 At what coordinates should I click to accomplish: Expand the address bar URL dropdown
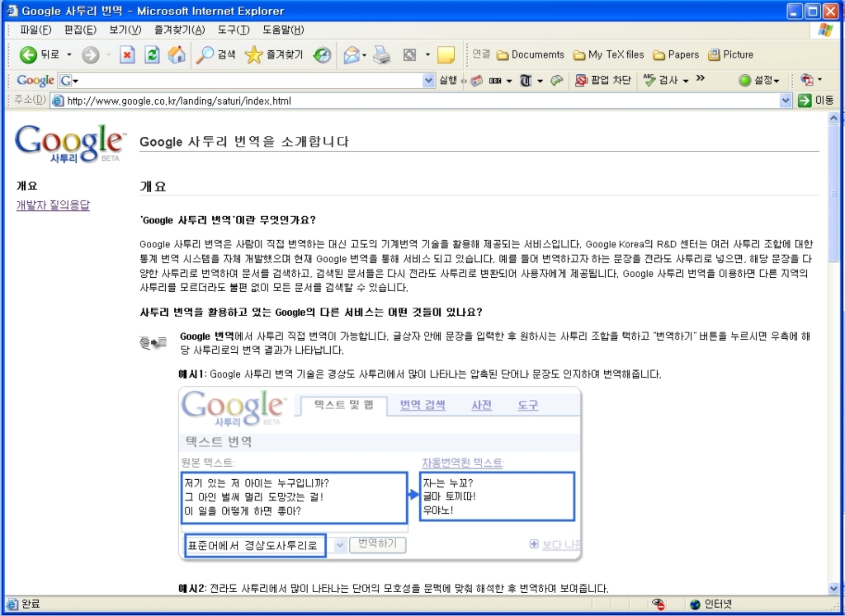click(x=786, y=100)
